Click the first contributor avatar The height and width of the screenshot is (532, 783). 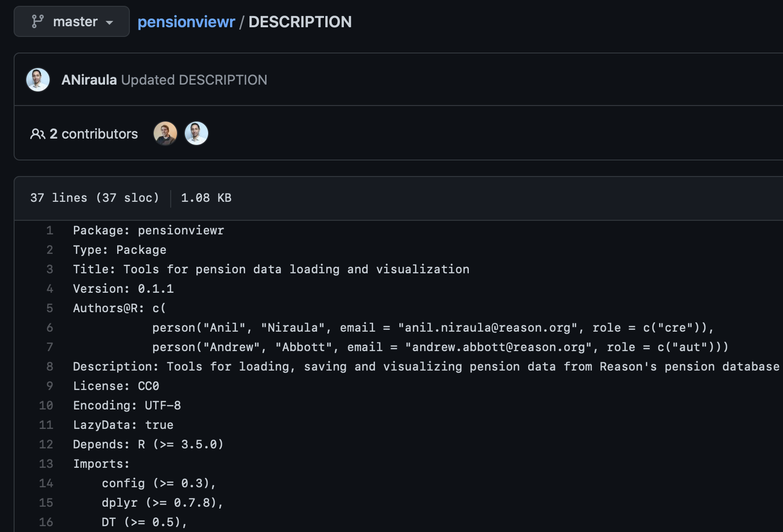pyautogui.click(x=165, y=133)
